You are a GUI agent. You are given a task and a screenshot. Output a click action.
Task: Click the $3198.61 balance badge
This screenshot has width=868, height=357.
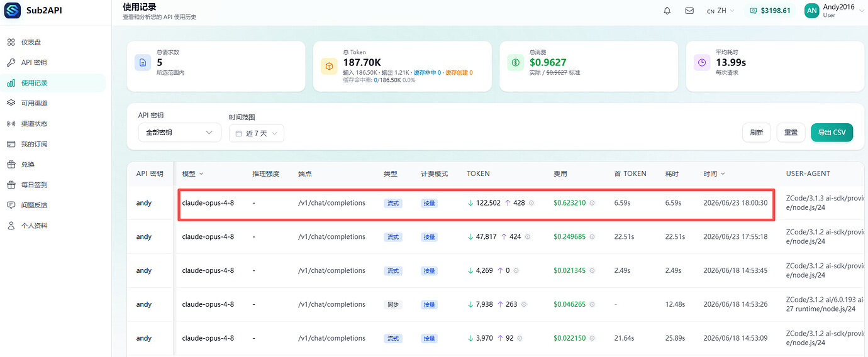[x=771, y=11]
